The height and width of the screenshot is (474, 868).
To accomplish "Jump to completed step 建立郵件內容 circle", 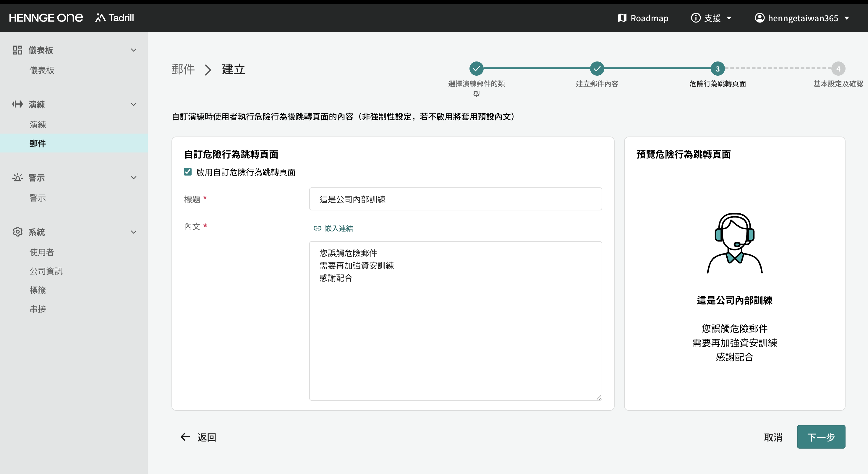I will click(597, 69).
